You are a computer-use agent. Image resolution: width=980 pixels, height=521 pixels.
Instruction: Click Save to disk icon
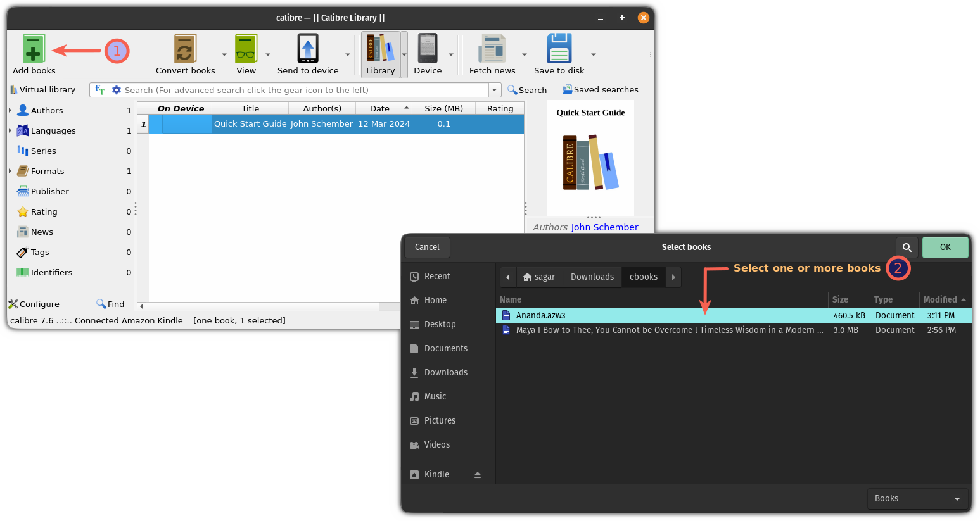[x=559, y=49]
